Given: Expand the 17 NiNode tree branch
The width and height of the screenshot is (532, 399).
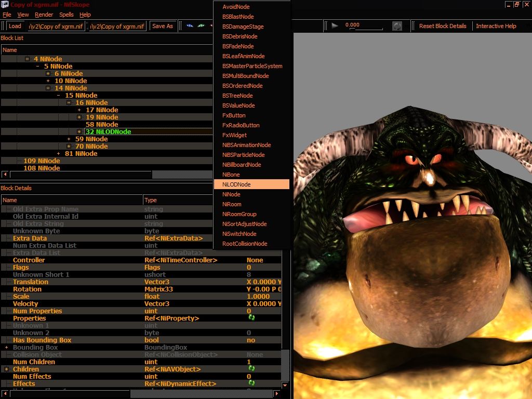Looking at the screenshot, I should (x=79, y=110).
